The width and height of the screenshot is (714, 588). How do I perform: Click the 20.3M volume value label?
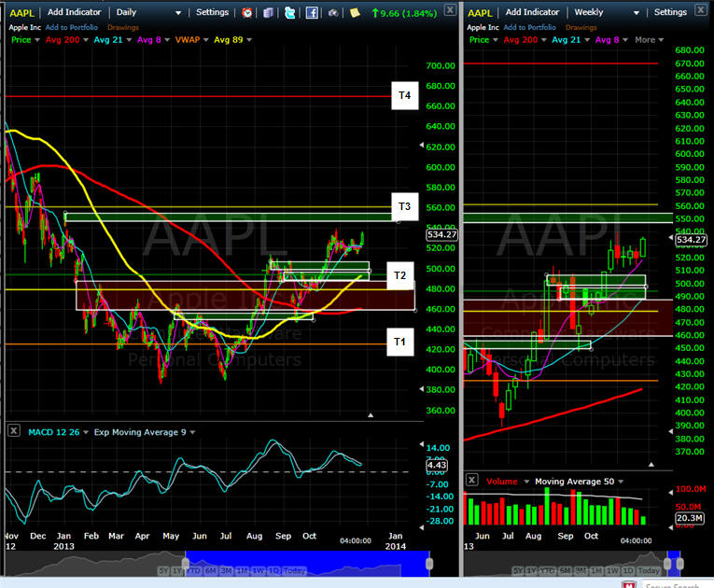(x=690, y=518)
